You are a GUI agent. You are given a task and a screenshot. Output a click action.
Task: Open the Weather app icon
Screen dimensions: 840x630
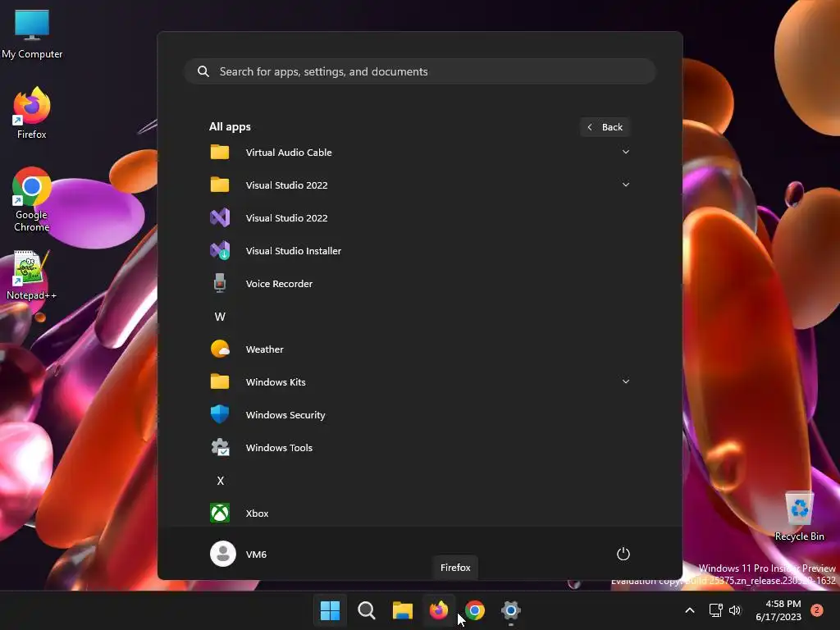pyautogui.click(x=220, y=349)
